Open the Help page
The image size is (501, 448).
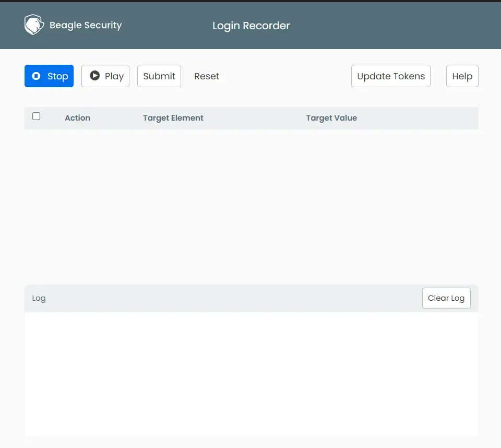point(462,76)
